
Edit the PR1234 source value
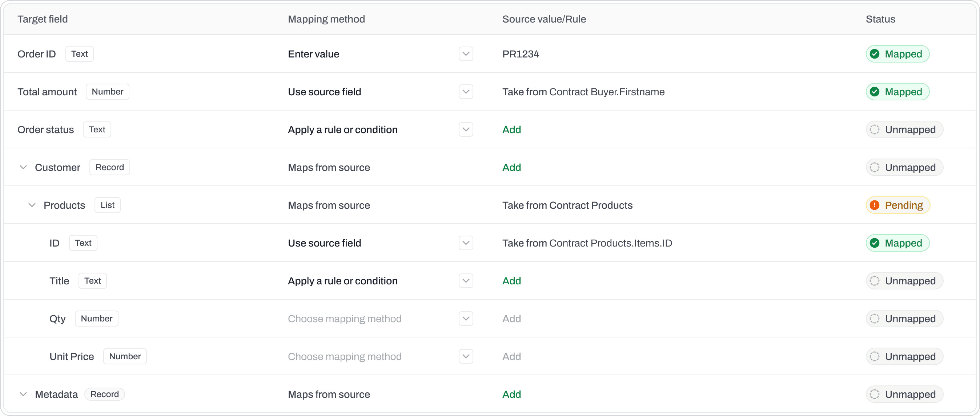(x=521, y=54)
